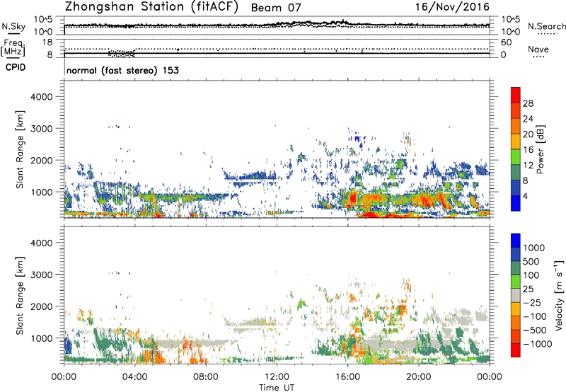Click the -500 label on Velocity colorbar
566x392 pixels.
pyautogui.click(x=535, y=330)
